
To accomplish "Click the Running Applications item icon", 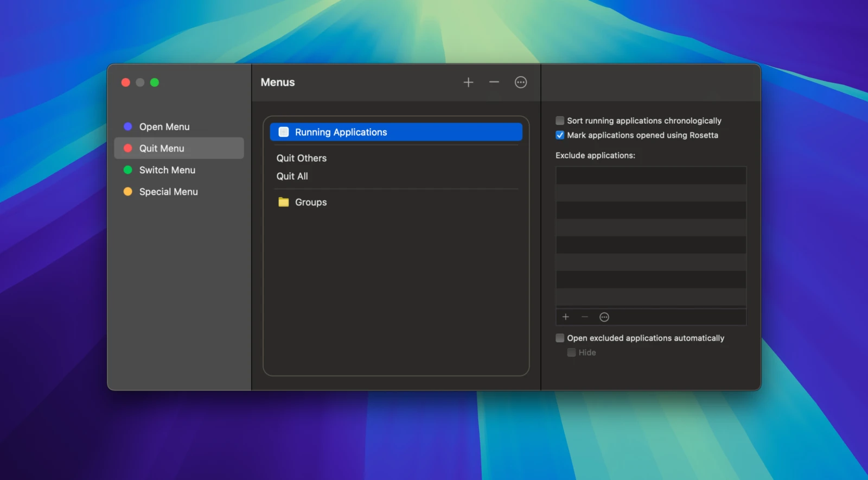I will [283, 132].
